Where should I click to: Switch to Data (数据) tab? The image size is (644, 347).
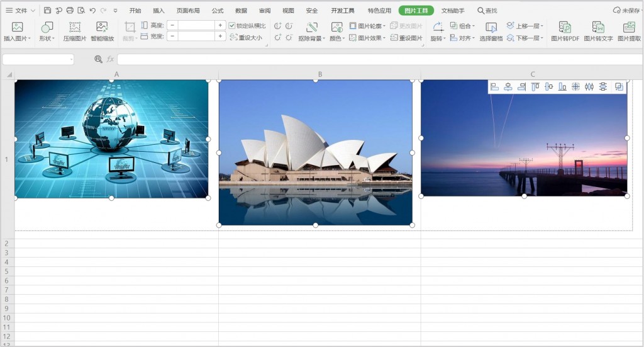[241, 10]
